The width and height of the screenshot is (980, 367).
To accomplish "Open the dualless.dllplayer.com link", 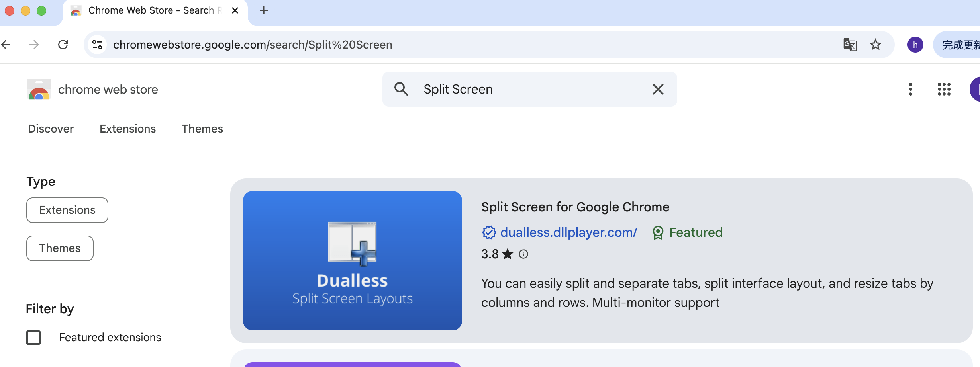I will [568, 232].
